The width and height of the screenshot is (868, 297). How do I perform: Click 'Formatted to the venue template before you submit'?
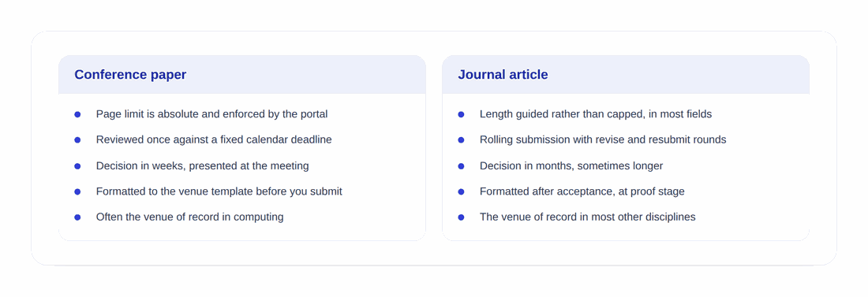point(219,191)
